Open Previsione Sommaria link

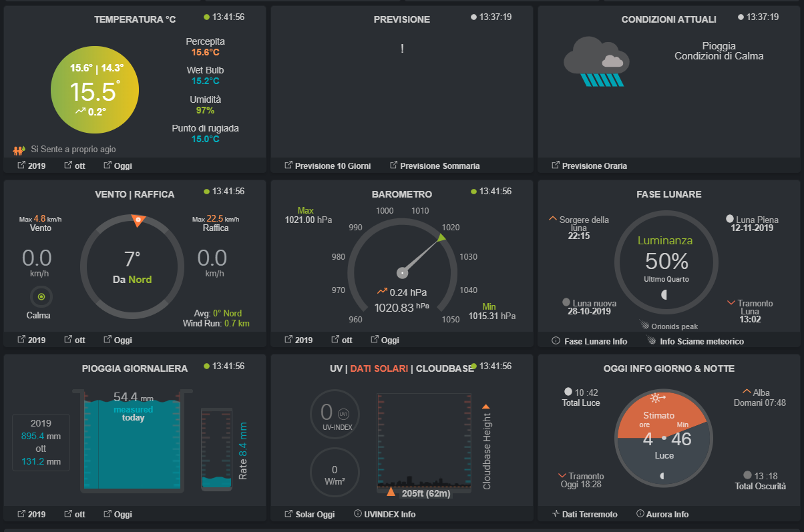click(435, 166)
